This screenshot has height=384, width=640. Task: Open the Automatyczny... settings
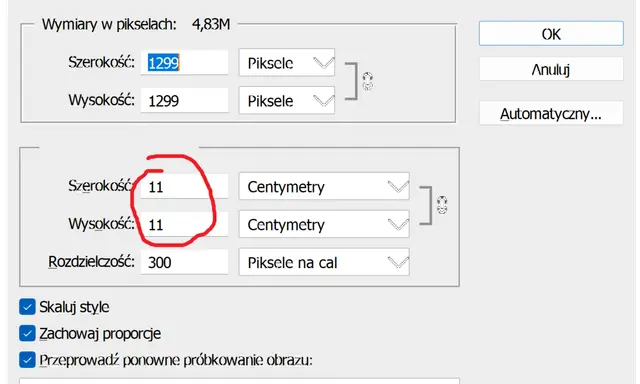[x=551, y=113]
